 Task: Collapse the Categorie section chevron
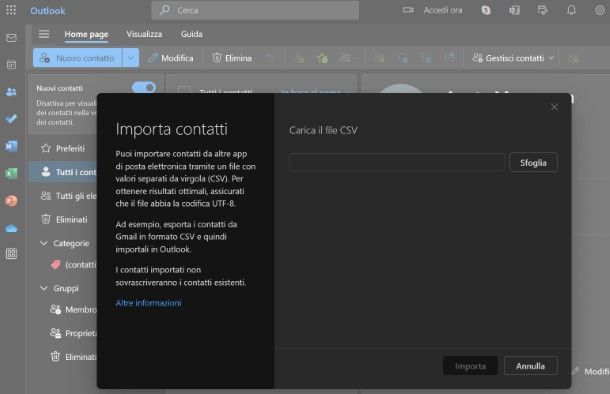pos(44,243)
